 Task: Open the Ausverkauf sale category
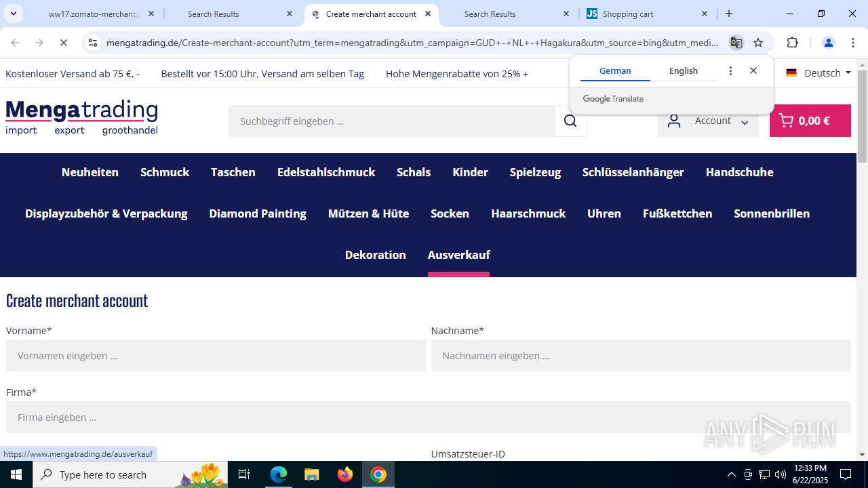tap(459, 255)
